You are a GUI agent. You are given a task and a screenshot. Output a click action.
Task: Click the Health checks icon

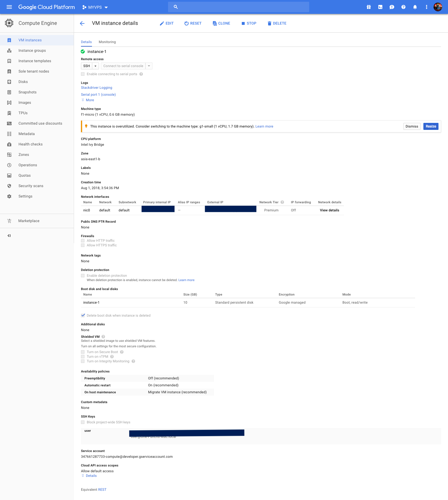(9, 144)
